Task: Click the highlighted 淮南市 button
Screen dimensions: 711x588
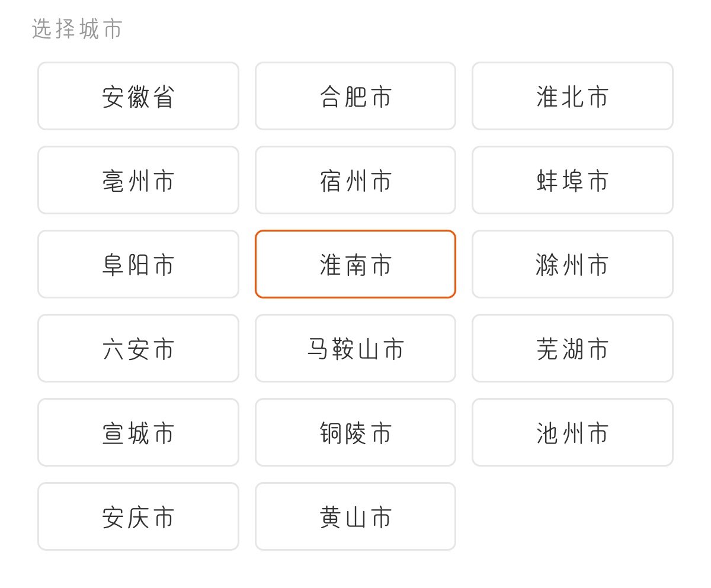Action: (x=355, y=264)
